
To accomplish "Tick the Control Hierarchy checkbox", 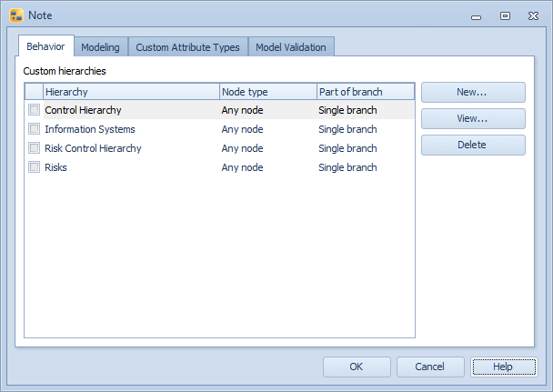I will click(x=34, y=110).
